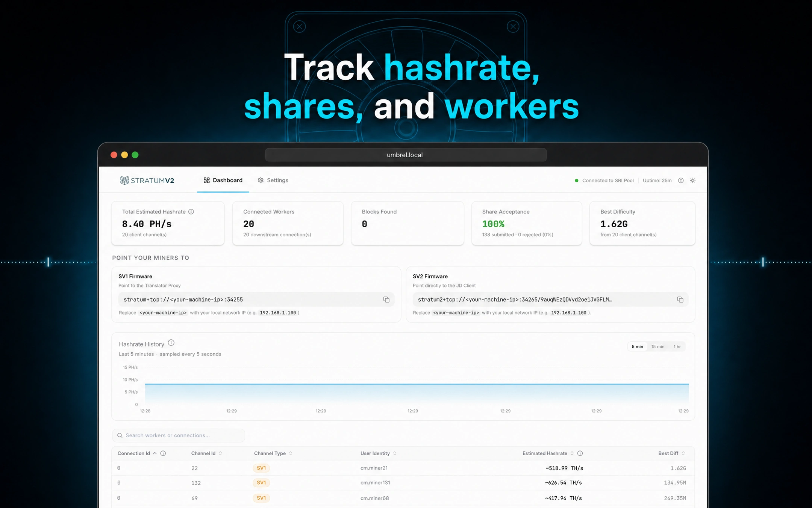
Task: Click the ~417.96 TH/s hashrate value
Action: (563, 498)
